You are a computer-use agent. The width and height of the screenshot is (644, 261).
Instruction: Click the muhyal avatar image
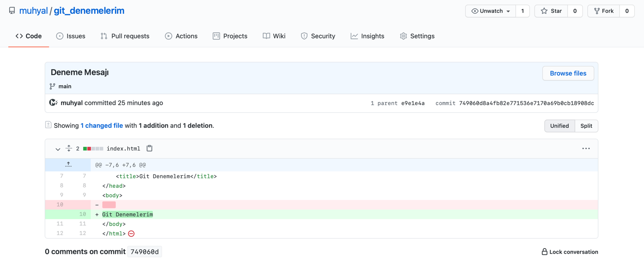click(x=53, y=103)
